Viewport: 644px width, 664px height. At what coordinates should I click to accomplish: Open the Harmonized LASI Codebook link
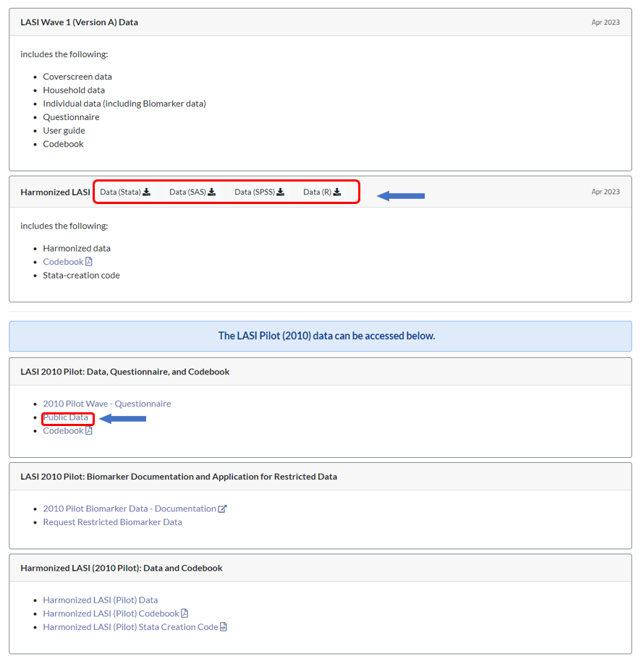(x=63, y=262)
